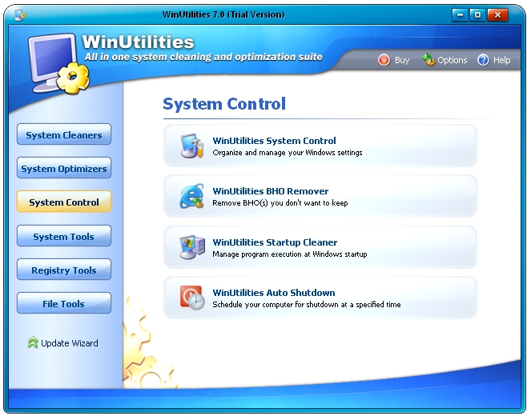Click the Options gears icon
The height and width of the screenshot is (420, 531).
point(428,60)
